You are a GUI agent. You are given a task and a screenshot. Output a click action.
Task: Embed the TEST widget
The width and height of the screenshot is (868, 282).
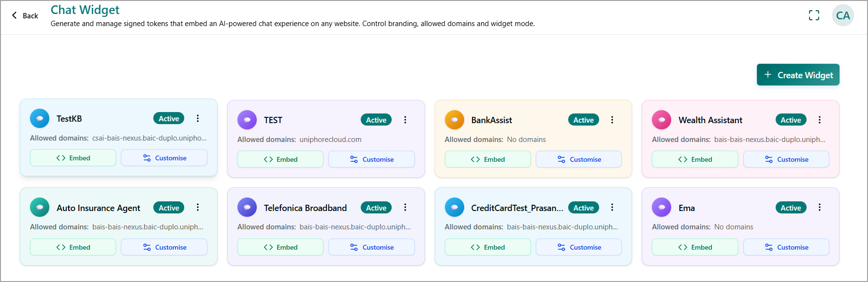coord(280,159)
